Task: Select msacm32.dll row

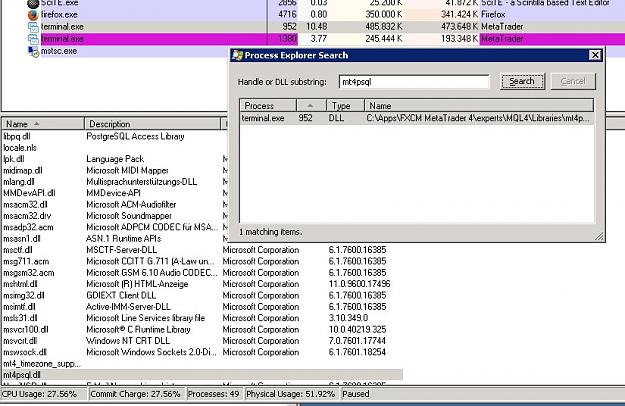Action: coord(25,204)
